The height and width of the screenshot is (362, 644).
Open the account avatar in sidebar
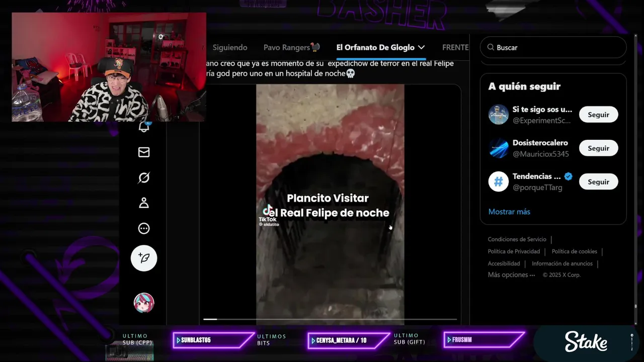tap(144, 303)
